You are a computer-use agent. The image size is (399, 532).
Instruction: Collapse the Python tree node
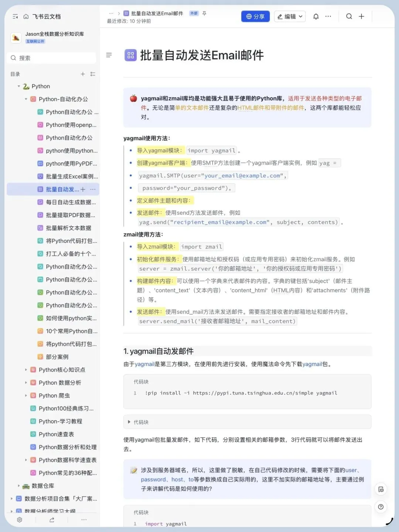[19, 86]
